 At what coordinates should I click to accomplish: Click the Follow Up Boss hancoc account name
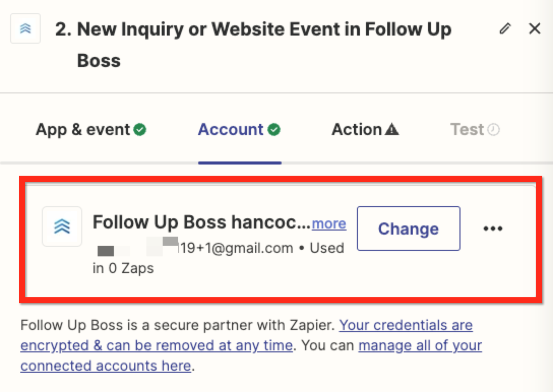[x=202, y=222]
